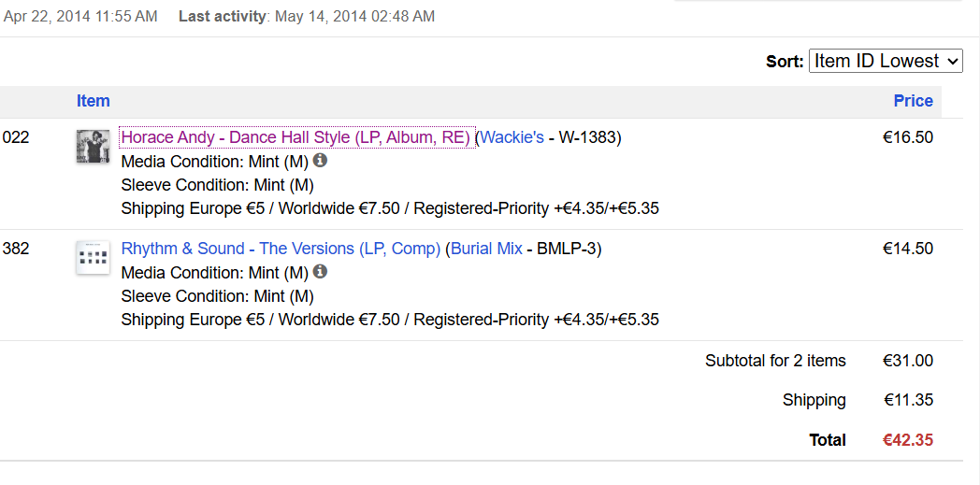This screenshot has height=485, width=980.
Task: Visit the Burial Mix label link
Action: (x=486, y=249)
